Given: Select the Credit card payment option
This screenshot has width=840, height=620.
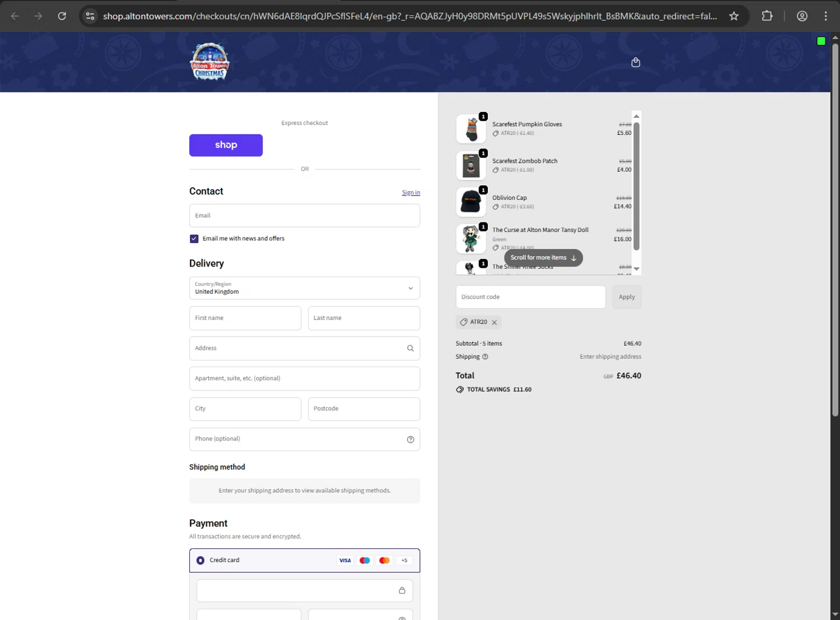Looking at the screenshot, I should [x=200, y=560].
